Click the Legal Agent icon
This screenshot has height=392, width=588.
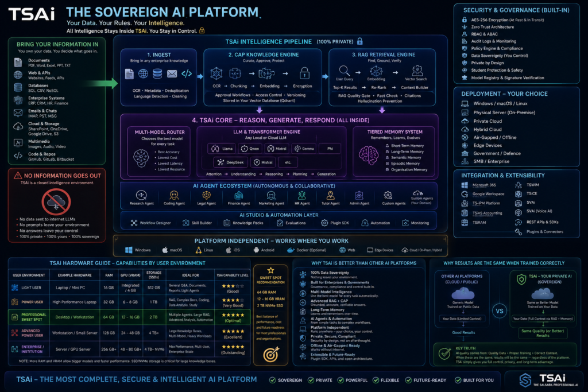click(207, 195)
